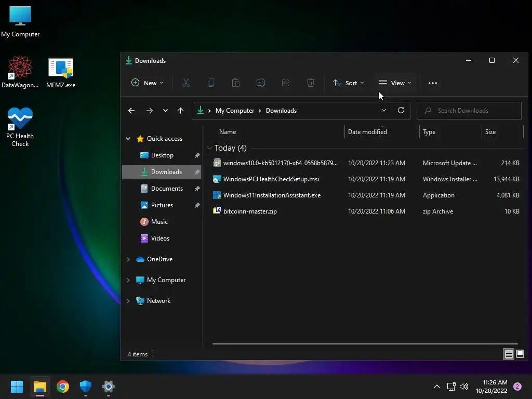Go forward with the right arrow
The image size is (532, 399).
click(149, 111)
